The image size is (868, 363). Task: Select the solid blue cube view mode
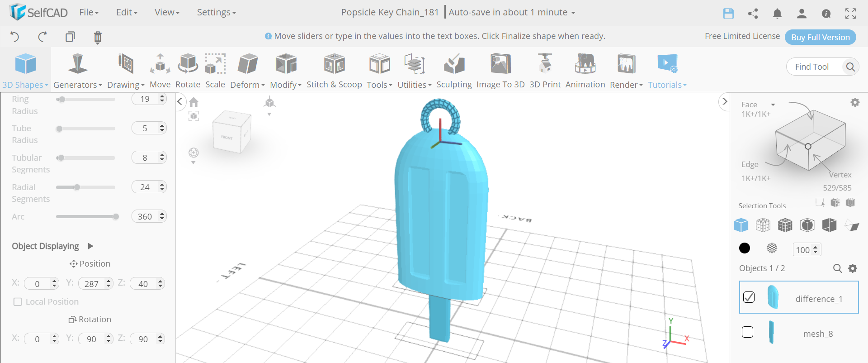point(741,225)
